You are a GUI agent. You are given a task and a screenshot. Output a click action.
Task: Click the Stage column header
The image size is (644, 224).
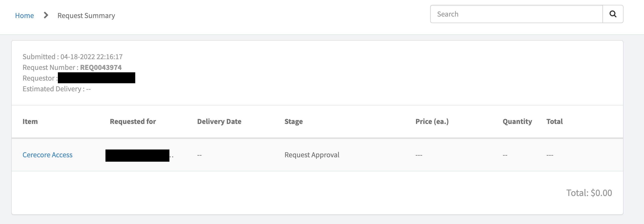click(293, 121)
